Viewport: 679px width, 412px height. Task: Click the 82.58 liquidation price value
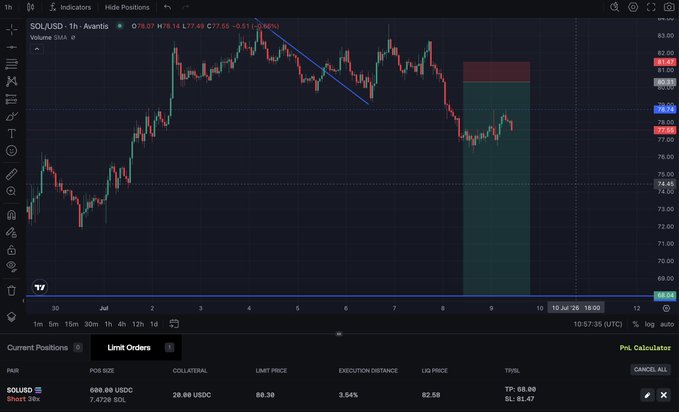[431, 395]
